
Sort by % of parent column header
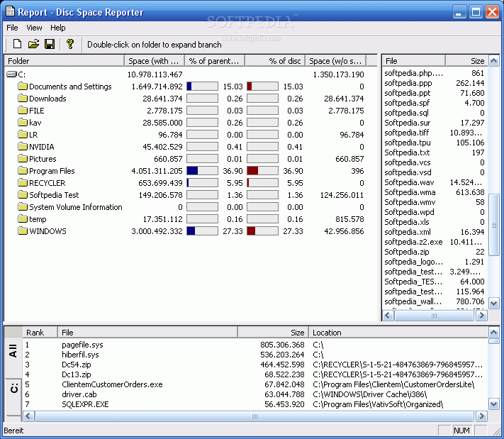(215, 61)
